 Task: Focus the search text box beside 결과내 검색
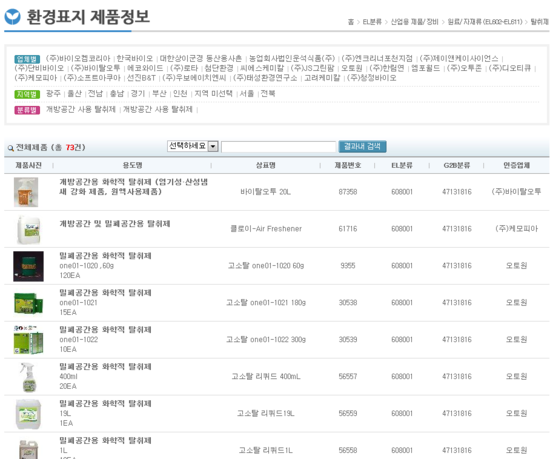coord(279,147)
